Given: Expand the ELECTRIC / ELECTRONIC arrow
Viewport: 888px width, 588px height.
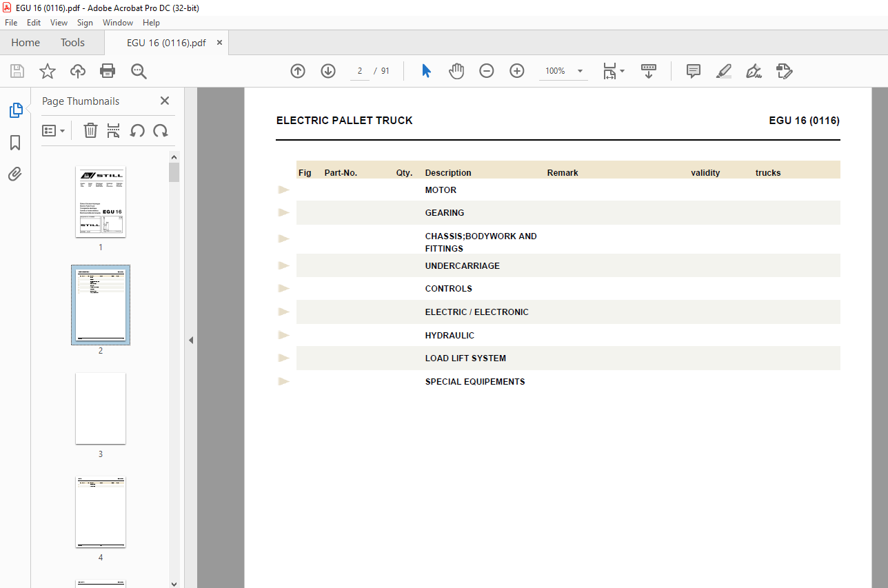Looking at the screenshot, I should point(283,312).
